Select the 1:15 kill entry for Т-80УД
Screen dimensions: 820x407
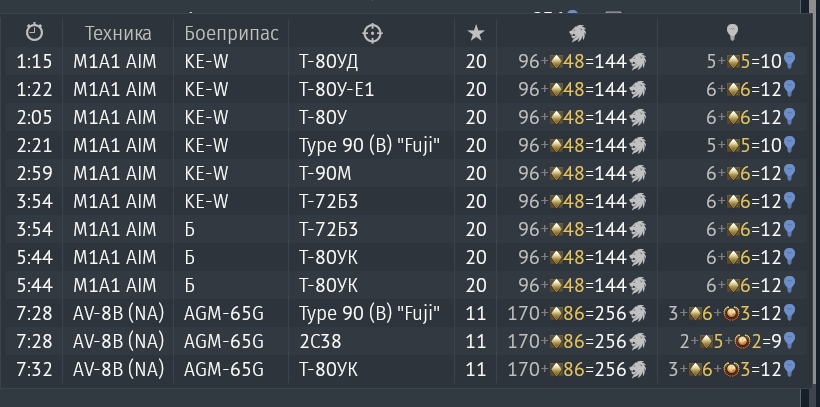tap(400, 61)
